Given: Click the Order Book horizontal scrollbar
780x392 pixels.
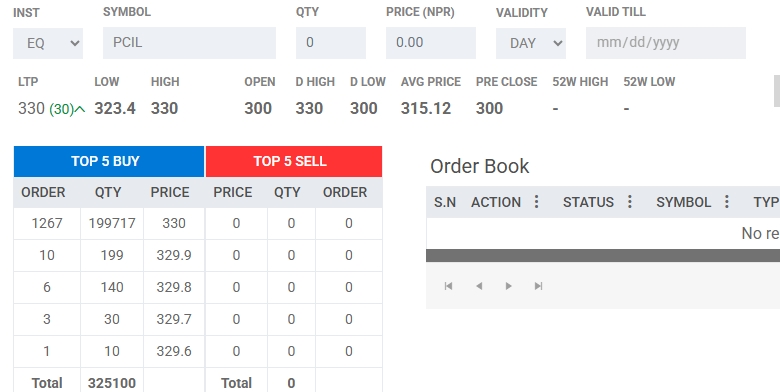Looking at the screenshot, I should pyautogui.click(x=603, y=256).
